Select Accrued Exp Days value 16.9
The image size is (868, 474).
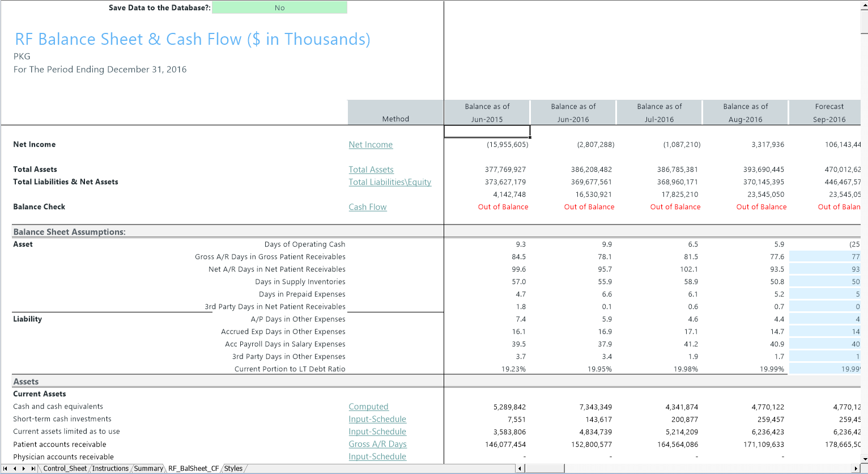pyautogui.click(x=605, y=332)
